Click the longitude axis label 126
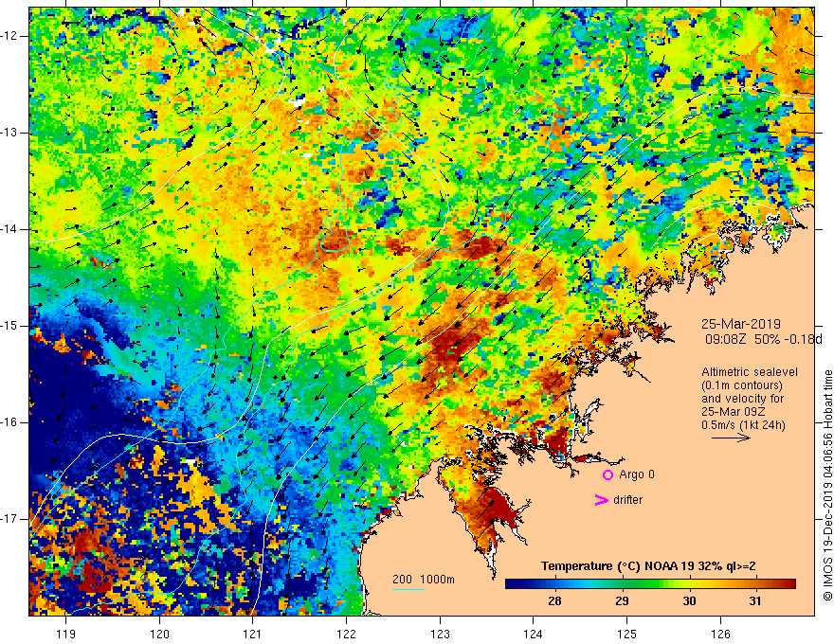The image size is (834, 644). 720,634
